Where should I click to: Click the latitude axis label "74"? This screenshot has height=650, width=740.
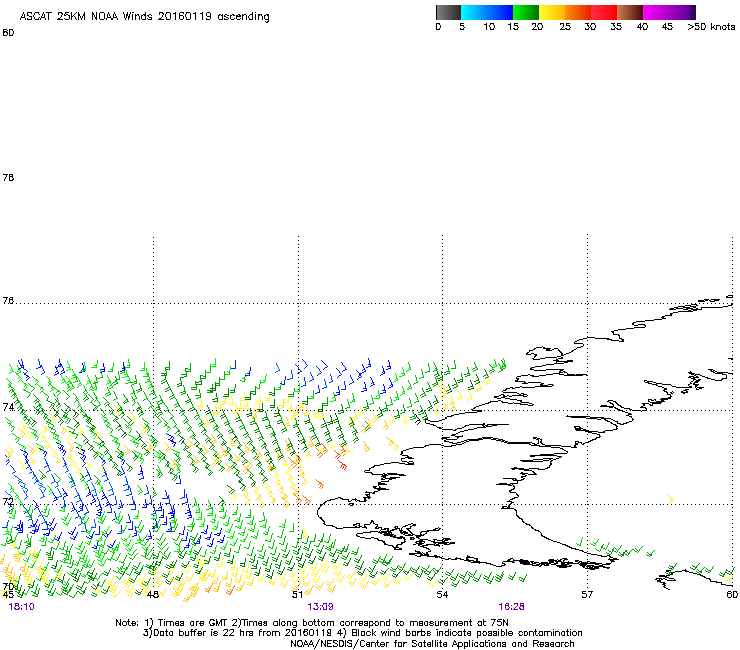click(8, 407)
